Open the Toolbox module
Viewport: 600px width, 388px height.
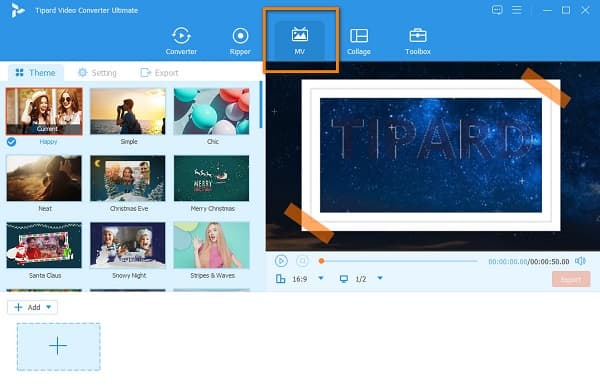tap(417, 41)
